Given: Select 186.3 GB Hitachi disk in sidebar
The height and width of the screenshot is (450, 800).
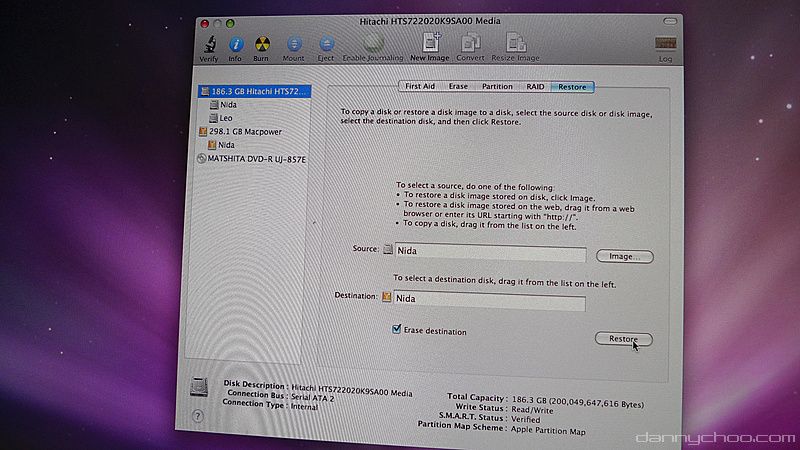Looking at the screenshot, I should (254, 91).
